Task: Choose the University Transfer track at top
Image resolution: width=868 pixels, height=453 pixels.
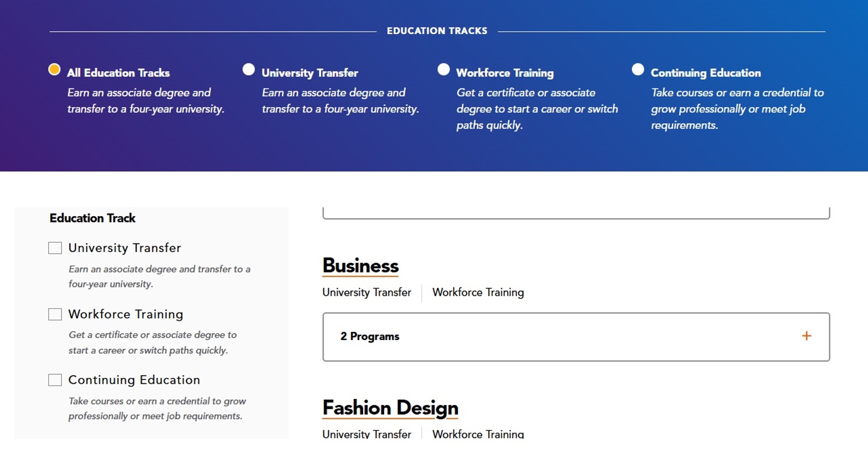Action: [248, 69]
